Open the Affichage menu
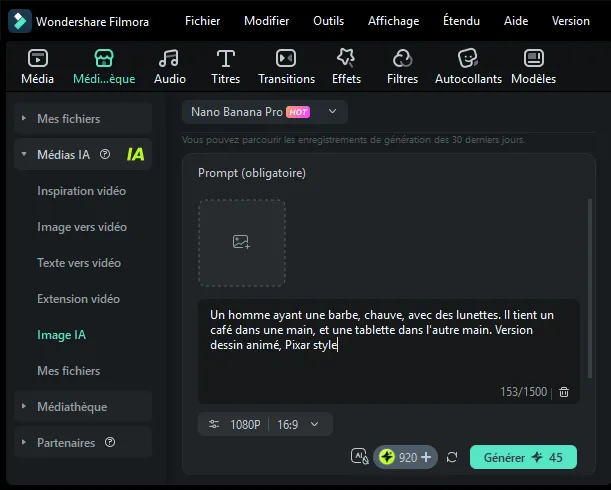 [394, 21]
